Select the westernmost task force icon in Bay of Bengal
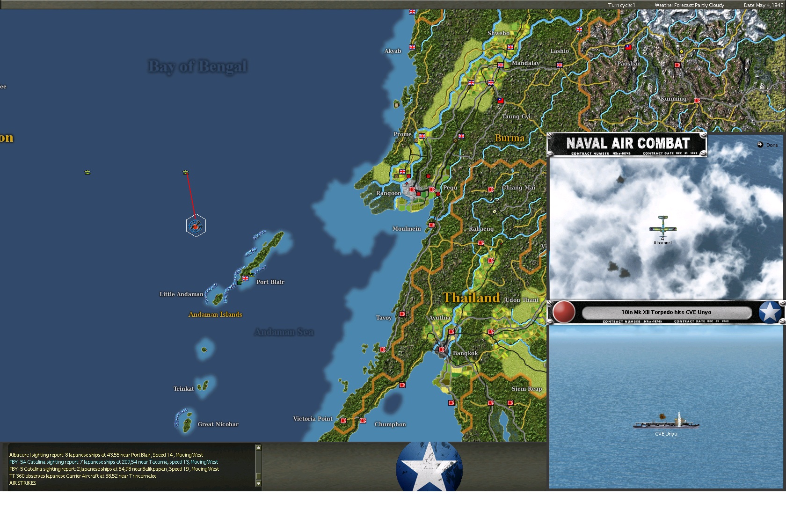786x532 pixels. click(x=87, y=172)
